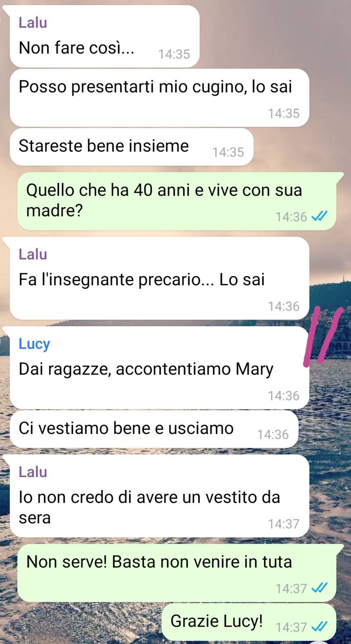Select the 'Dai ragazze, accontentiamo Mary' message
351x644 pixels.
click(x=159, y=368)
